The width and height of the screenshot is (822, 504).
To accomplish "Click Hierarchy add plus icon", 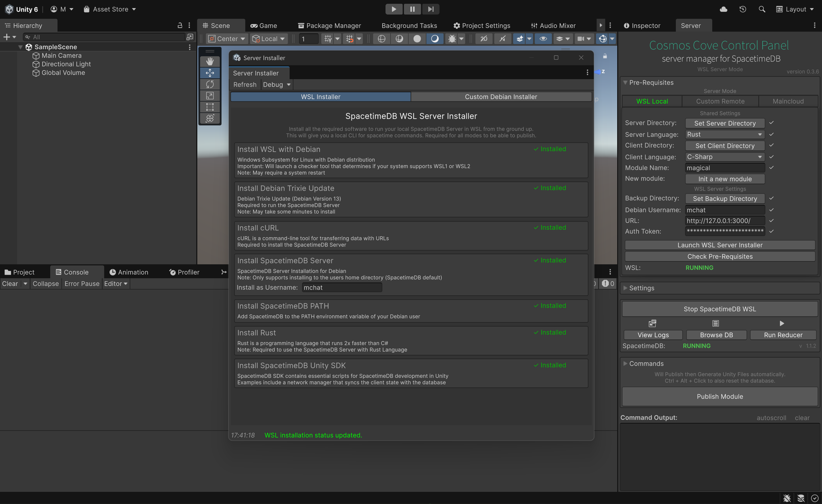I will click(6, 37).
